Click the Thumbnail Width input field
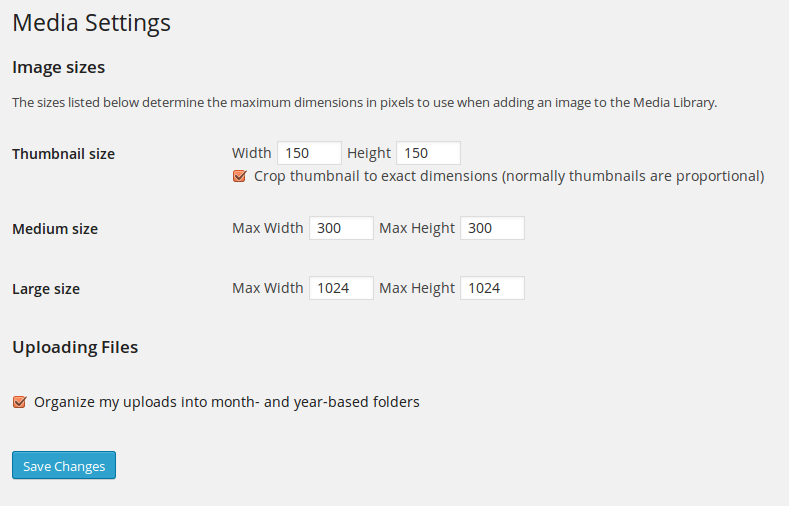Viewport: 789px width, 506px height. [x=309, y=153]
